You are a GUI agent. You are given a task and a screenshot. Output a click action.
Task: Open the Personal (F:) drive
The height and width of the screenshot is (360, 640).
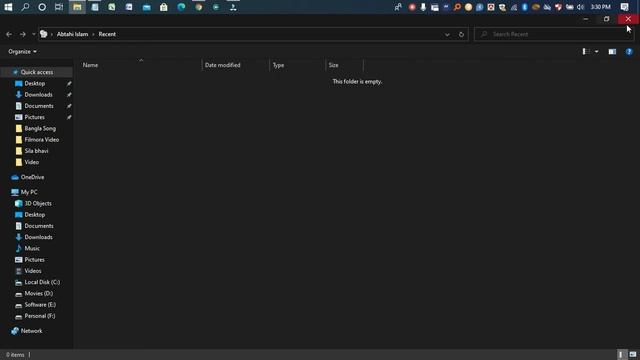coord(40,316)
